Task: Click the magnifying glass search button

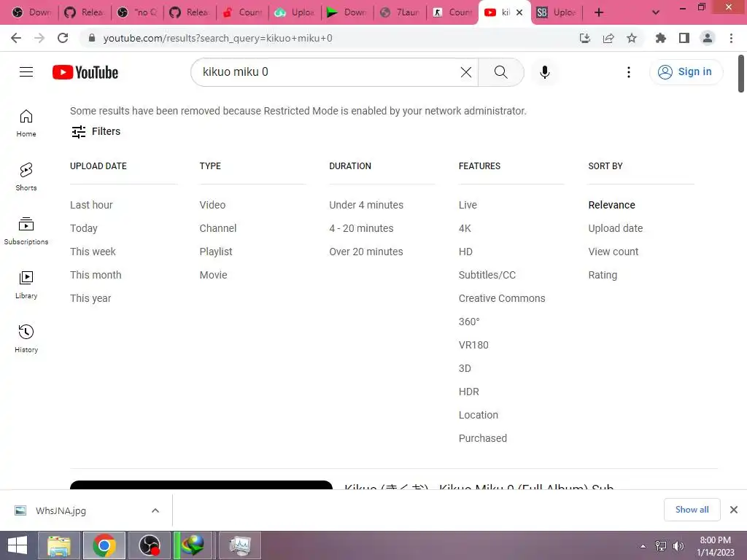Action: pos(500,72)
